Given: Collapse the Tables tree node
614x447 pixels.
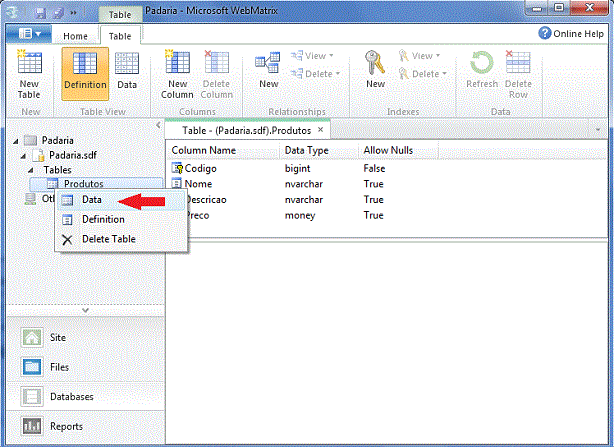Looking at the screenshot, I should click(x=31, y=170).
